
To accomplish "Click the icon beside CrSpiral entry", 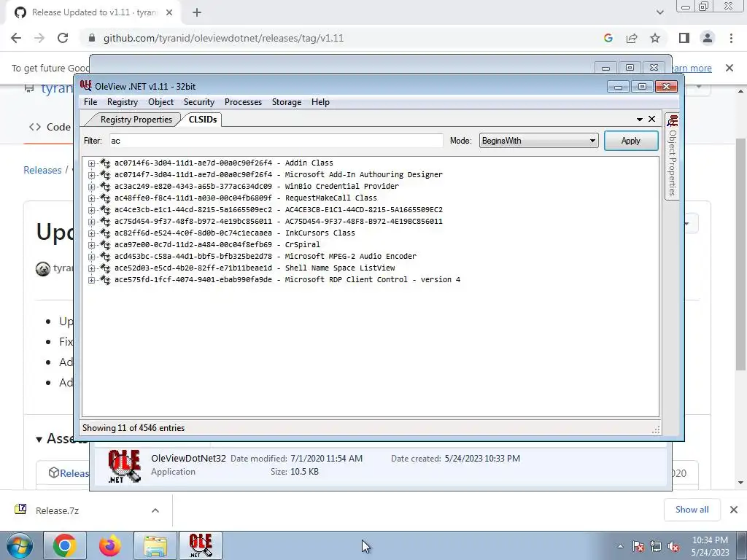I will click(x=105, y=244).
